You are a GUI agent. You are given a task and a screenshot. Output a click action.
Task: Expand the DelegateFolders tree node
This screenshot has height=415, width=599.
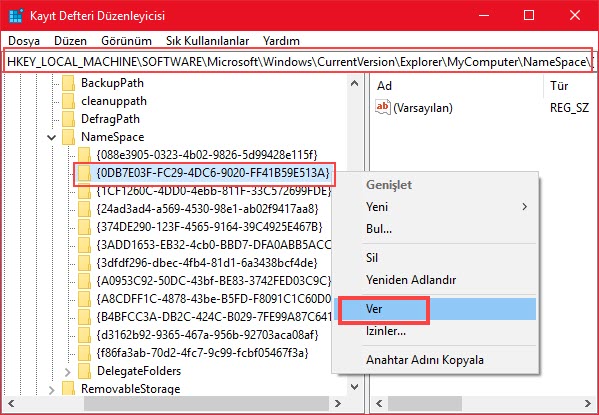pyautogui.click(x=68, y=371)
